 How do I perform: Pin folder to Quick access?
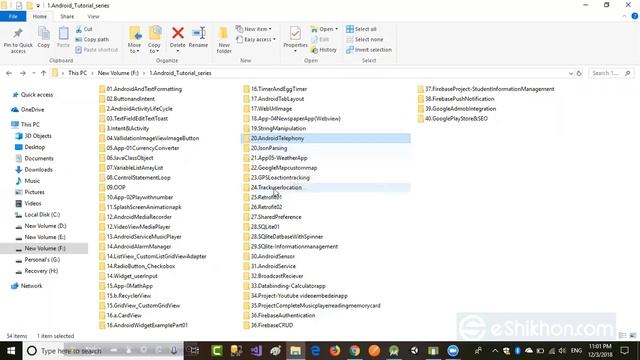pos(18,40)
